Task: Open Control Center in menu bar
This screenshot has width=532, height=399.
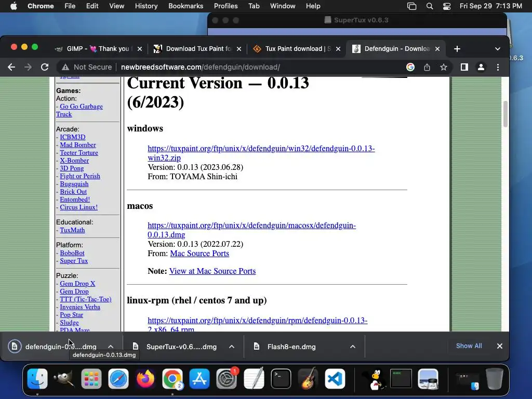Action: click(x=446, y=6)
